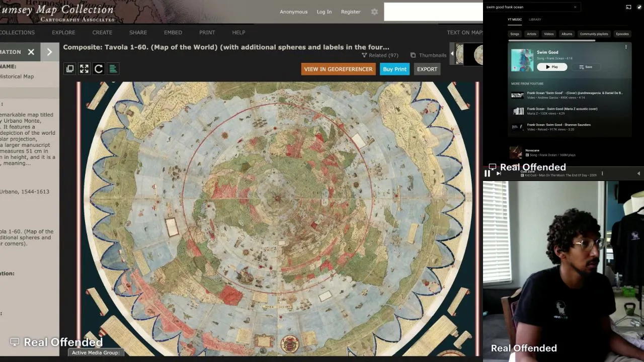Filter results by Songs chip
Image resolution: width=644 pixels, height=362 pixels.
coord(515,34)
